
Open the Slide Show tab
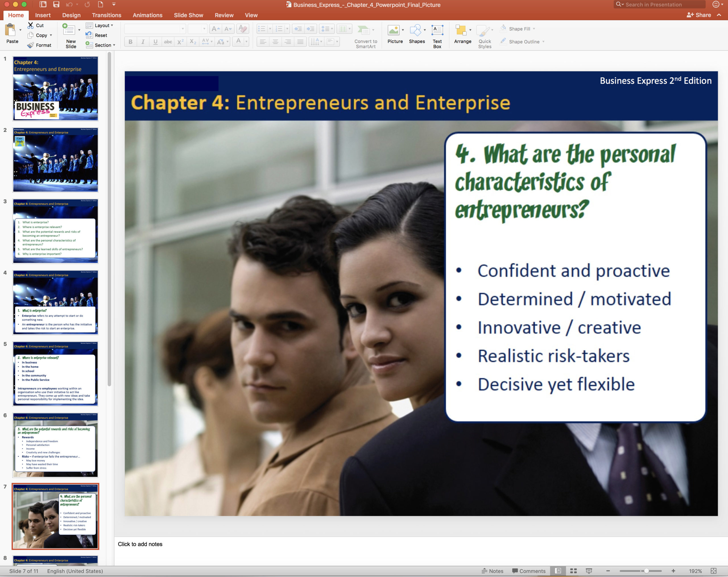[x=189, y=15]
